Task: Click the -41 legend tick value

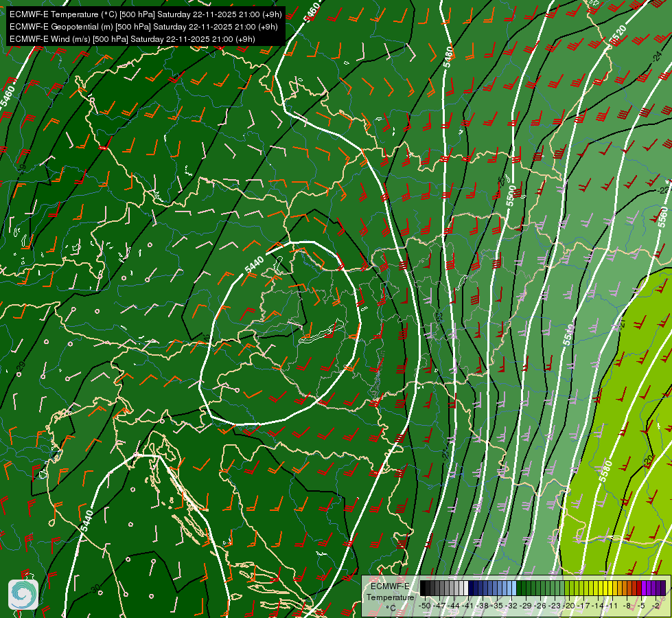Action: (468, 606)
